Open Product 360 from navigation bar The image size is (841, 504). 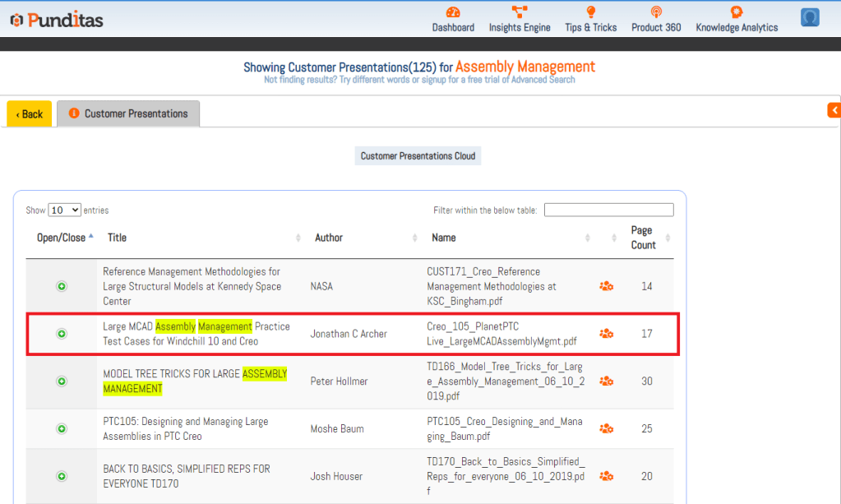(656, 19)
